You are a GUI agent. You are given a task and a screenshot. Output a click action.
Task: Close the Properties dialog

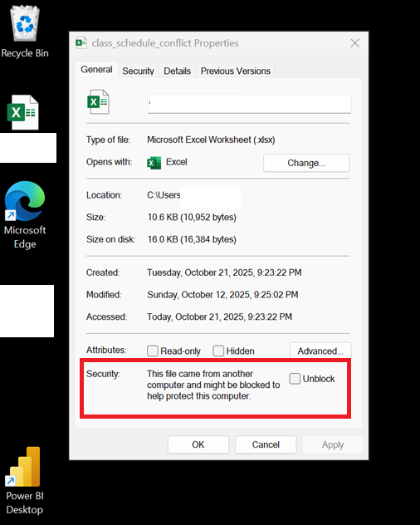pos(354,43)
